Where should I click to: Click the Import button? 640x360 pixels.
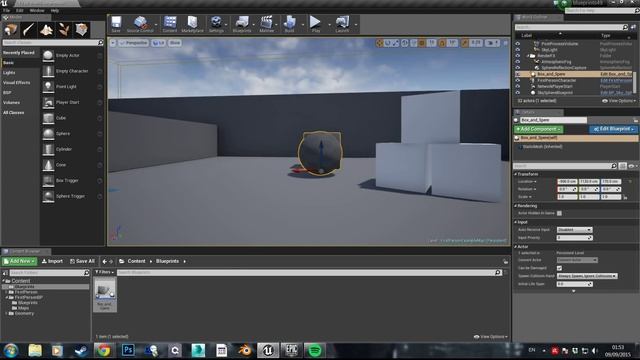[x=52, y=261]
